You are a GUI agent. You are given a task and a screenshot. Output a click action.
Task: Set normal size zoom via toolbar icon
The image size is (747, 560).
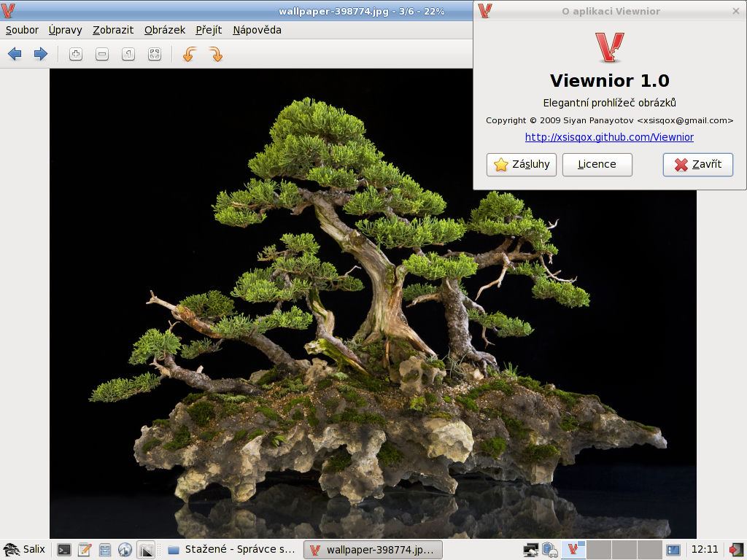tap(128, 54)
